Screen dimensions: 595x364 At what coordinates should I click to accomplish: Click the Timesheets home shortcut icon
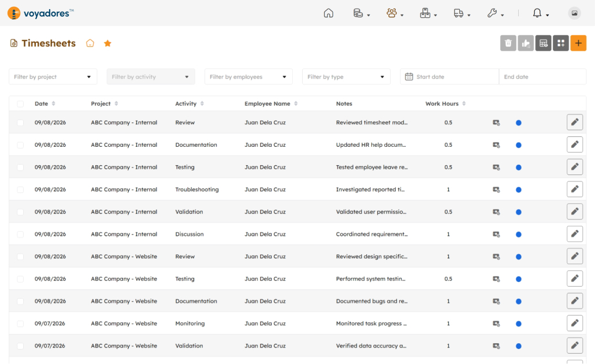(x=90, y=43)
